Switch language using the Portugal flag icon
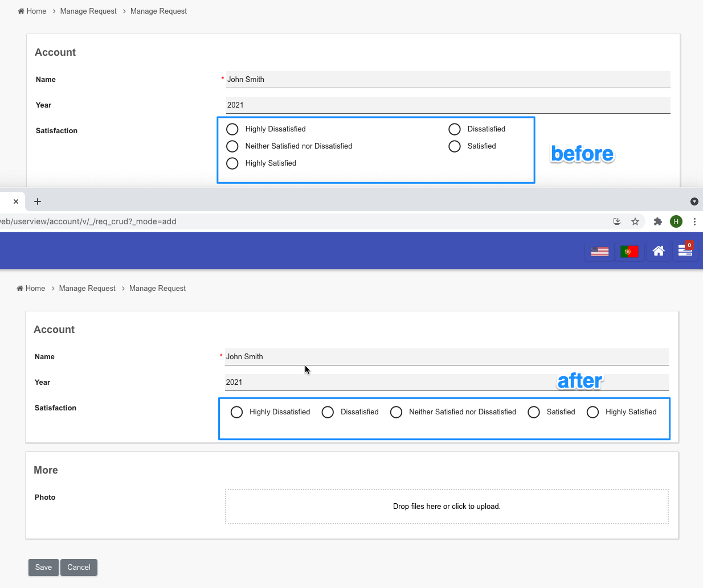Viewport: 703px width, 588px height. pos(629,251)
